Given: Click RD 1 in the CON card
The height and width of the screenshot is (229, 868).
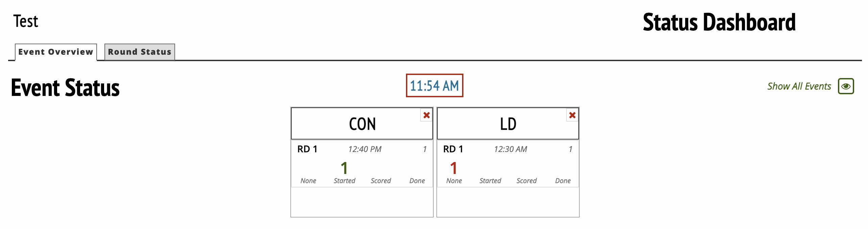Looking at the screenshot, I should pos(307,149).
